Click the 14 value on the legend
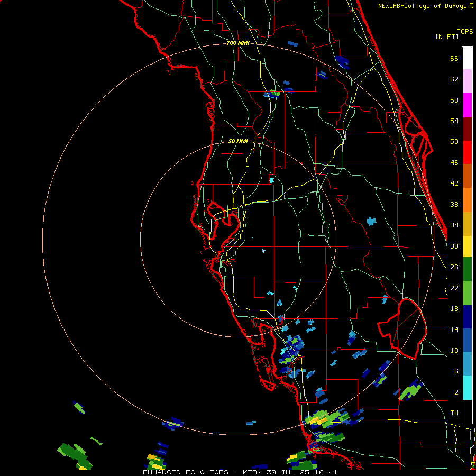Image resolution: width=476 pixels, height=476 pixels. coord(454,329)
